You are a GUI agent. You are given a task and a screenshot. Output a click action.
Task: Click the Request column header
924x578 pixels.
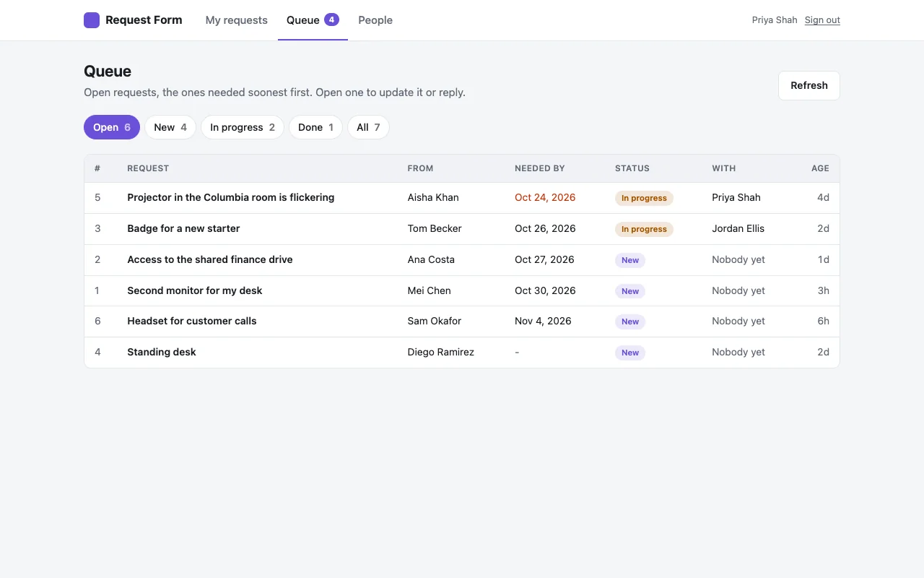148,168
